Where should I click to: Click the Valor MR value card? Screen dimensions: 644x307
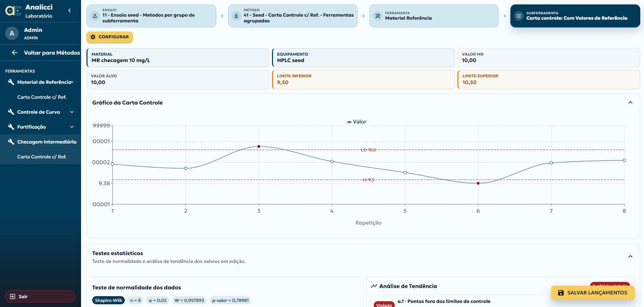549,58
